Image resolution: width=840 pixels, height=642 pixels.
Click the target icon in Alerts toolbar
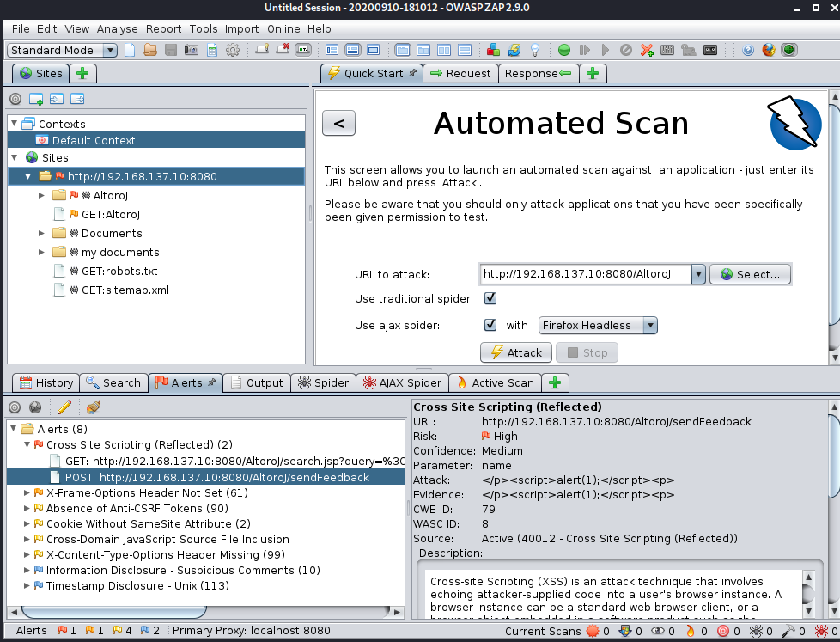(x=15, y=407)
